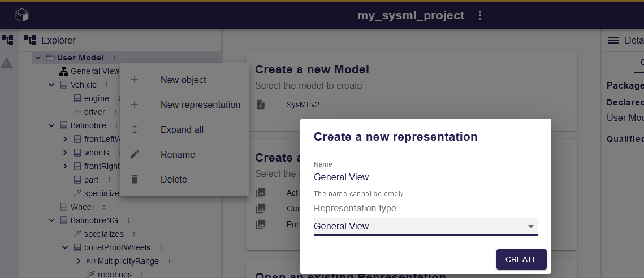This screenshot has width=644, height=278.
Task: Select the Wheel item in the tree
Action: coord(82,207)
